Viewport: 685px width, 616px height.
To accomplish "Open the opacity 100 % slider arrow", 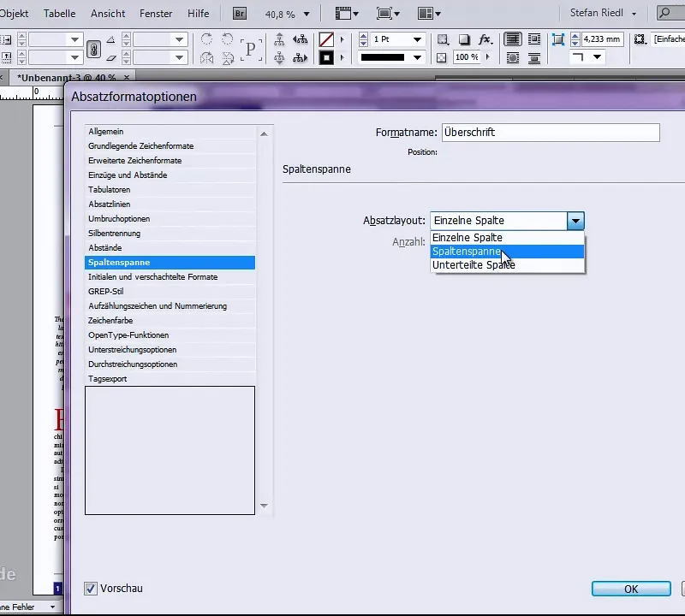I will coord(488,57).
